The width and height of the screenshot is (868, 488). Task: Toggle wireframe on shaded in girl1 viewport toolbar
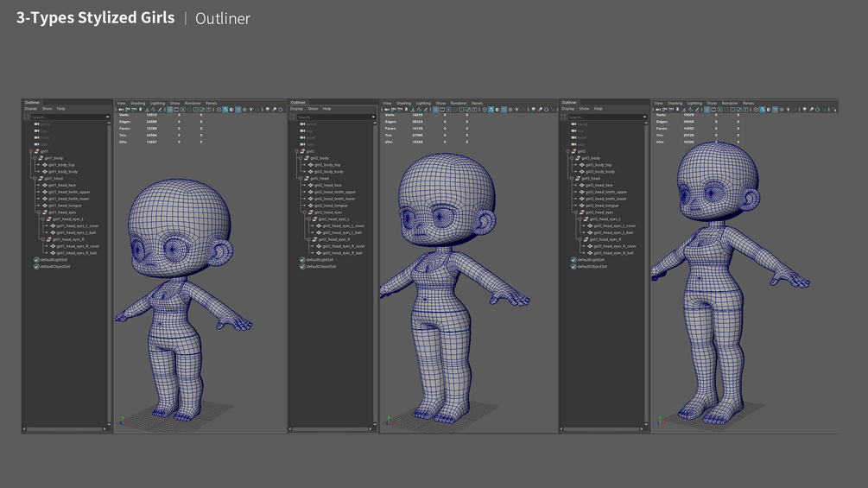click(238, 110)
